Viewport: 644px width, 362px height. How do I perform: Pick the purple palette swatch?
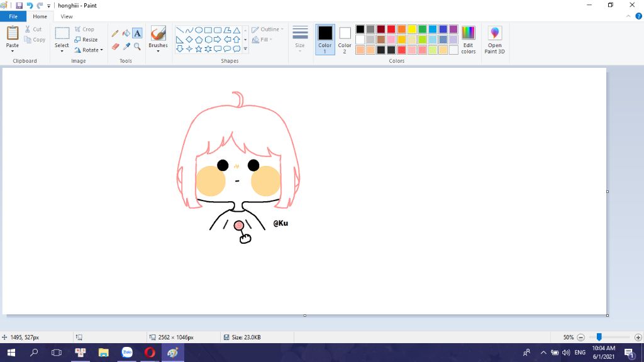(x=453, y=29)
